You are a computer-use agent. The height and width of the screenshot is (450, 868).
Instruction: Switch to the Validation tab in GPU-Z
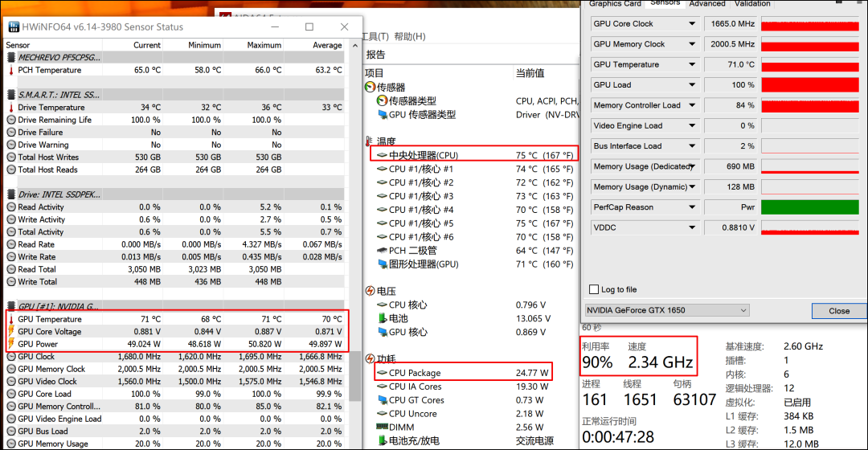tap(752, 3)
